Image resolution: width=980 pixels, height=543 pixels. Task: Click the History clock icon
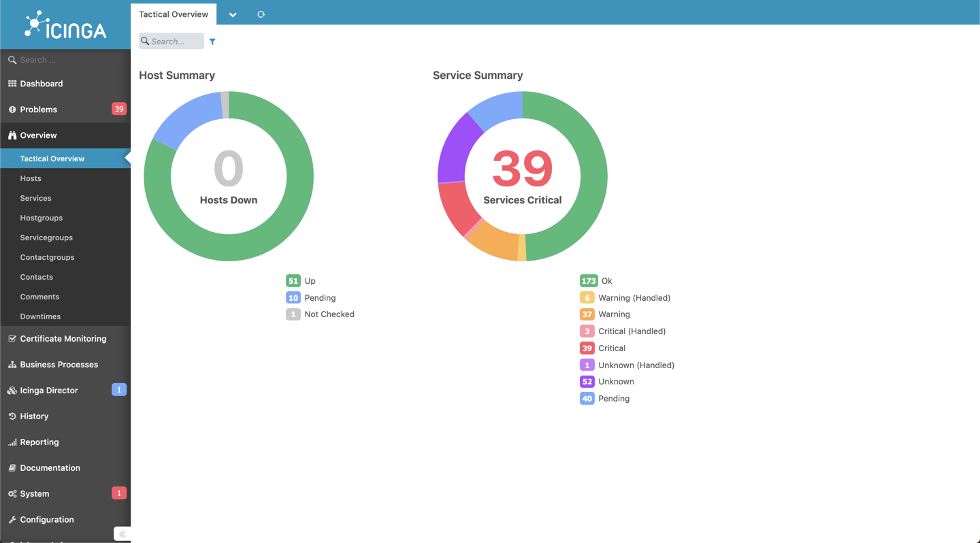10,416
